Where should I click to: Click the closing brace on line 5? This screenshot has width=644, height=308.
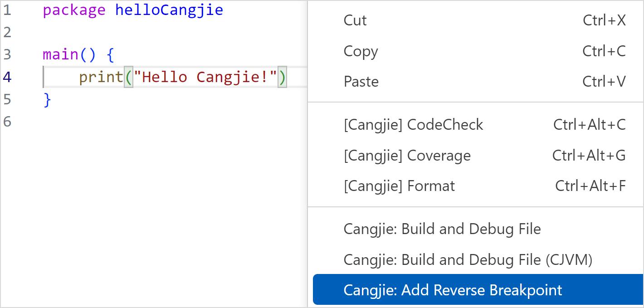(47, 99)
